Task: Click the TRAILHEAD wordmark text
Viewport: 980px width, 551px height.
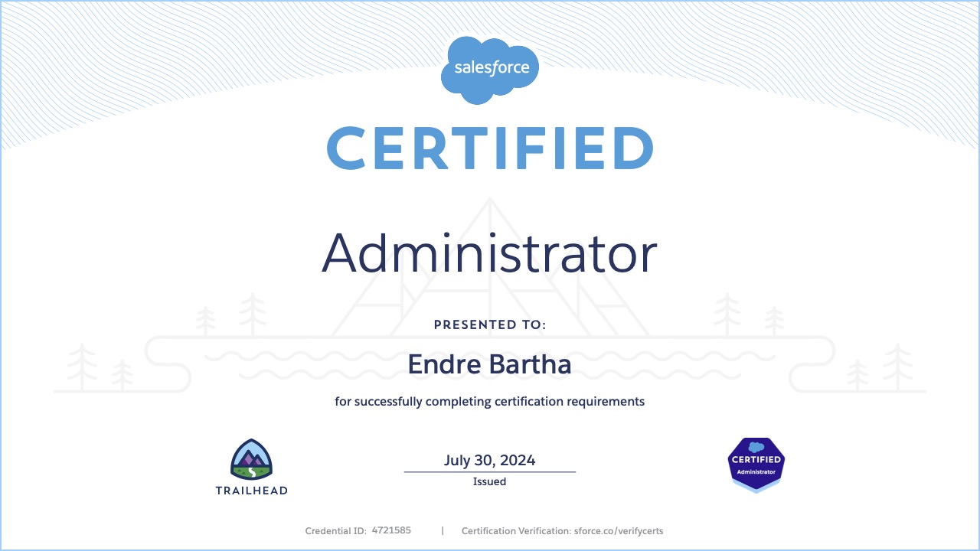Action: (x=252, y=491)
